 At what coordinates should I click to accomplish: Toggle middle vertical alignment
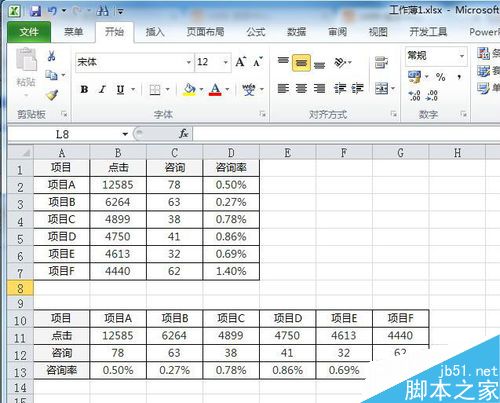[301, 63]
